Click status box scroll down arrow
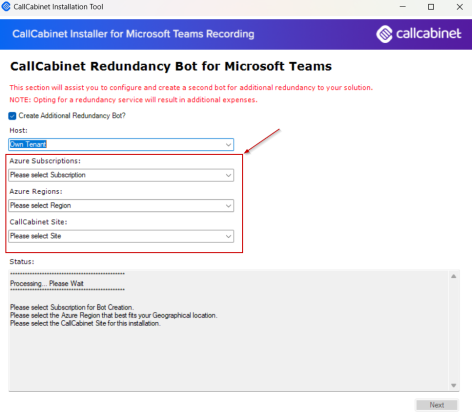The height and width of the screenshot is (412, 472). point(454,385)
